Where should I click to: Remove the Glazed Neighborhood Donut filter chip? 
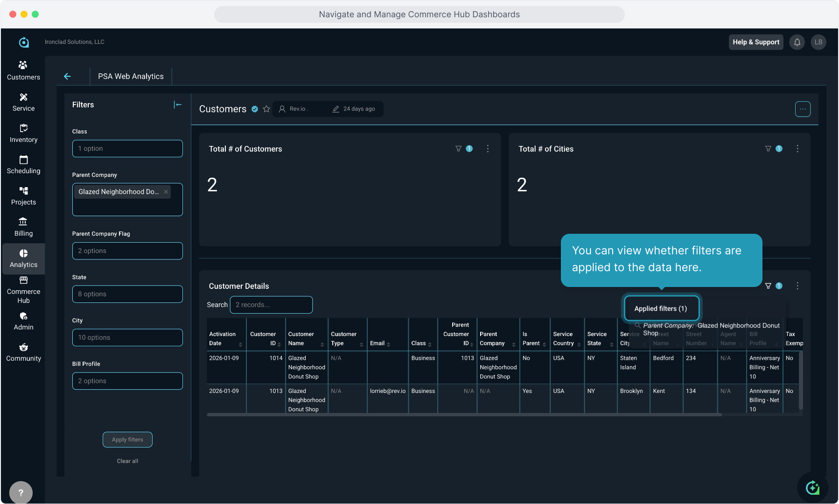click(x=166, y=192)
